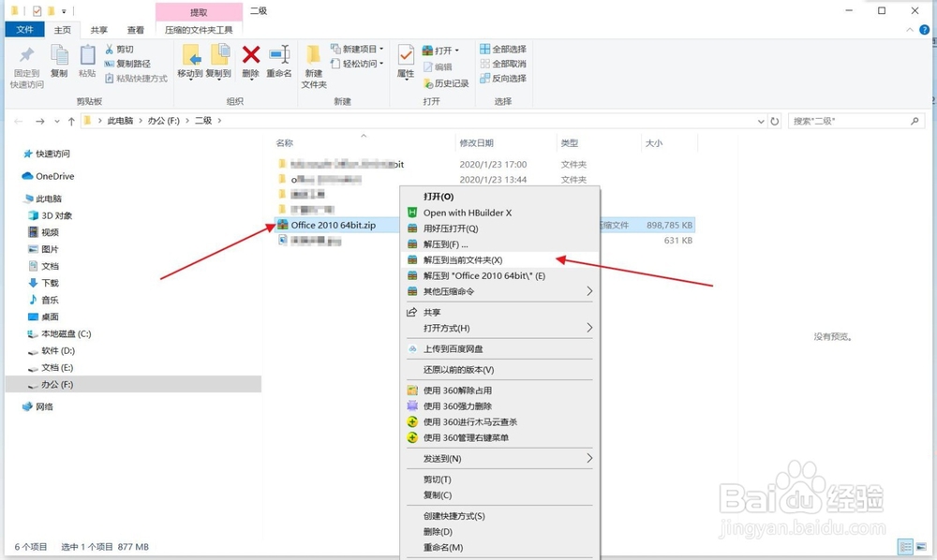
Task: Click the Forward navigation arrow
Action: [x=40, y=121]
